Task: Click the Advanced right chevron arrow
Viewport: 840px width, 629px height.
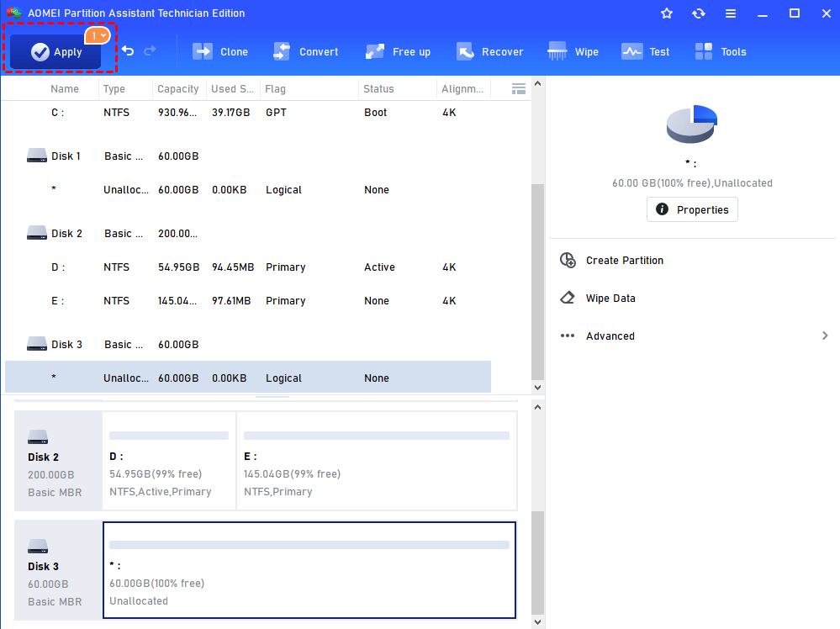Action: coord(825,336)
